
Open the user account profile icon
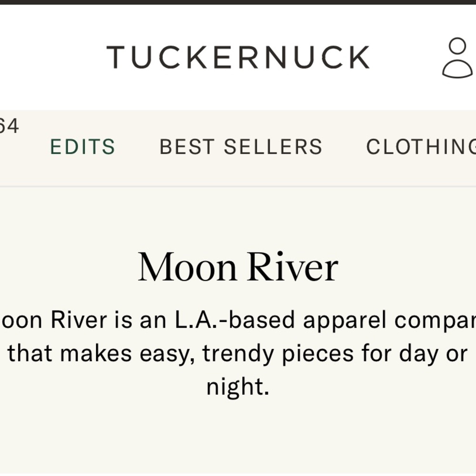457,58
